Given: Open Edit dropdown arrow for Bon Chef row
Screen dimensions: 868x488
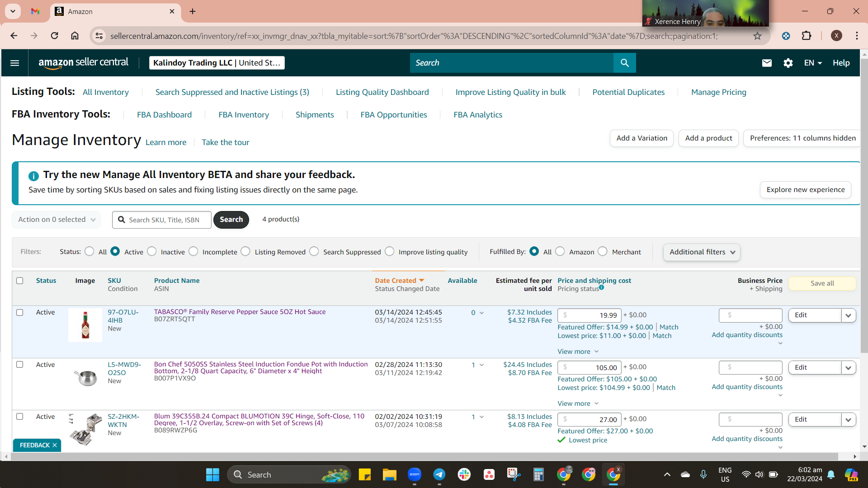Looking at the screenshot, I should click(848, 367).
